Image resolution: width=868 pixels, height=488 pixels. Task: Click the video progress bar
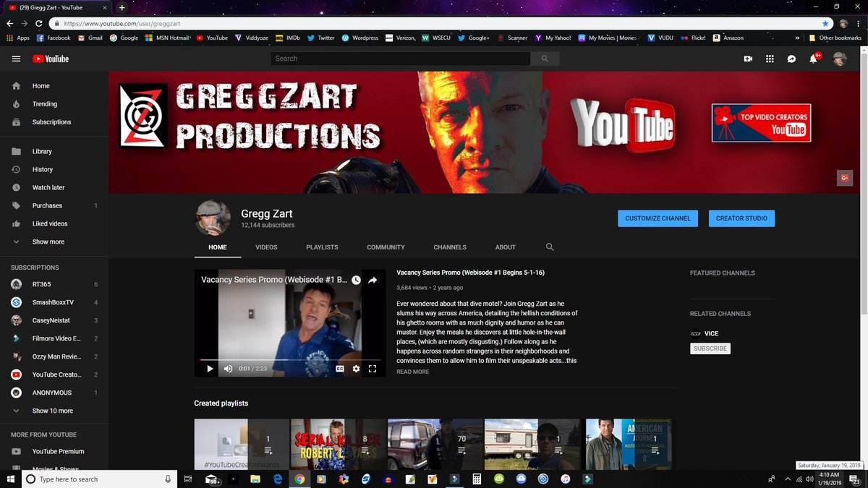pos(289,359)
